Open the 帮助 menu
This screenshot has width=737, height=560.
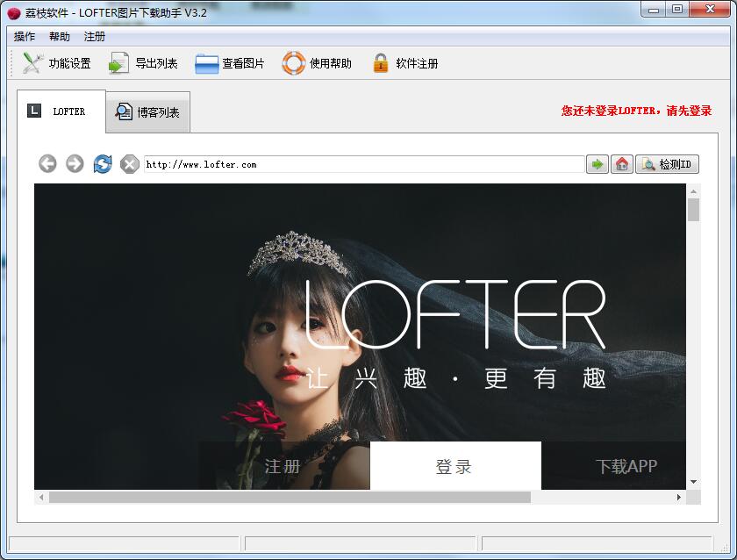click(x=58, y=37)
